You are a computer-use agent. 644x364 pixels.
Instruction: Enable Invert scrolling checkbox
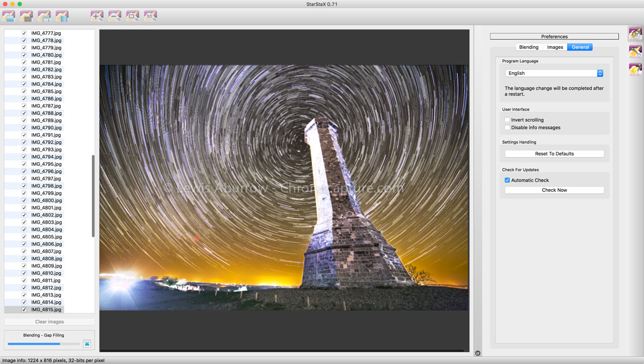click(x=507, y=120)
